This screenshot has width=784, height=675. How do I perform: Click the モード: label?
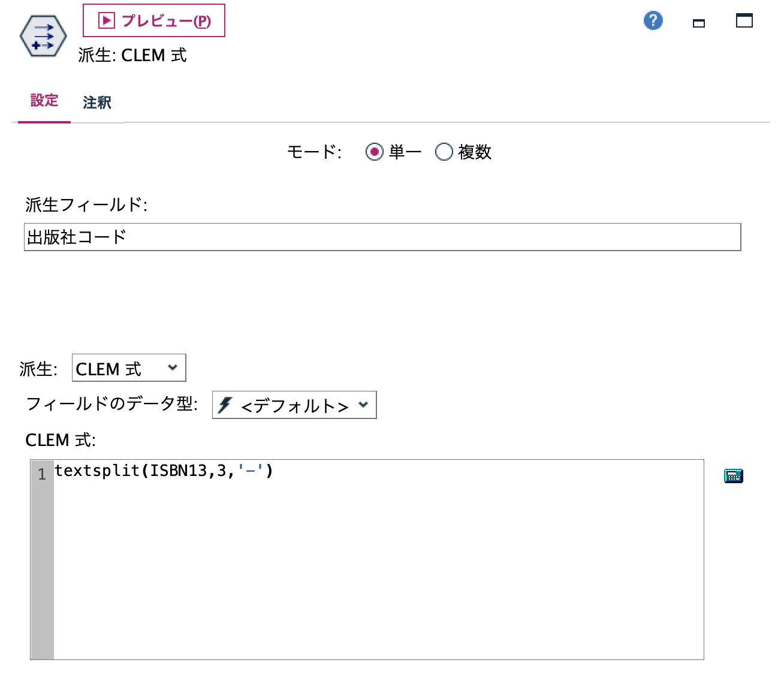click(x=314, y=152)
